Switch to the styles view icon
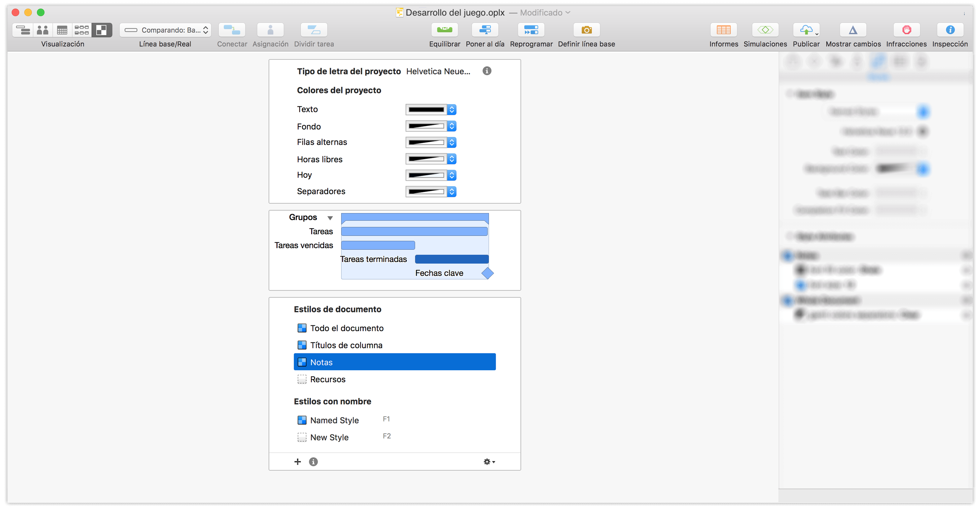 click(x=101, y=30)
